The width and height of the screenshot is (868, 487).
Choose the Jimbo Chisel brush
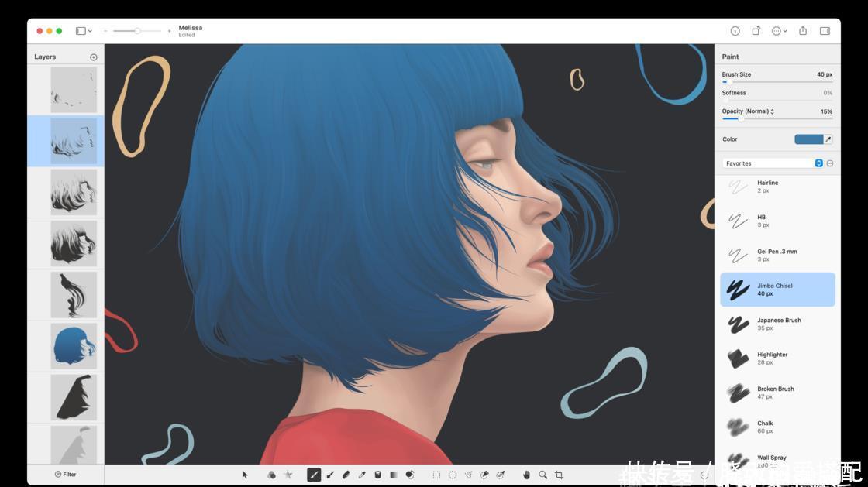pos(777,289)
